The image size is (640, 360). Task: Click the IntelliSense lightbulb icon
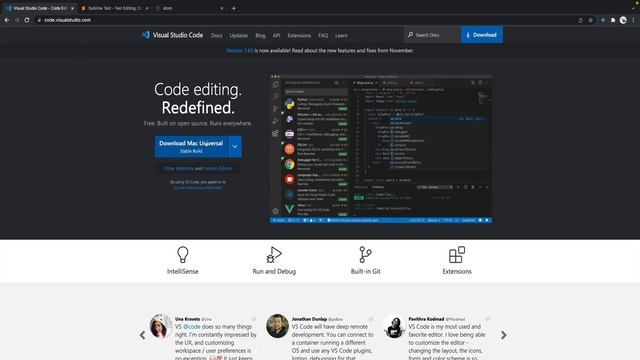tap(182, 254)
